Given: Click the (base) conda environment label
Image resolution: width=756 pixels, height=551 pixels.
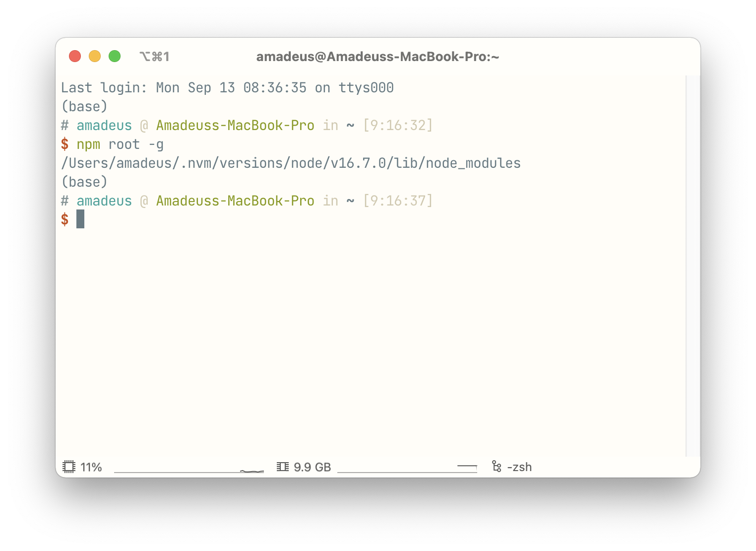Looking at the screenshot, I should coord(84,182).
